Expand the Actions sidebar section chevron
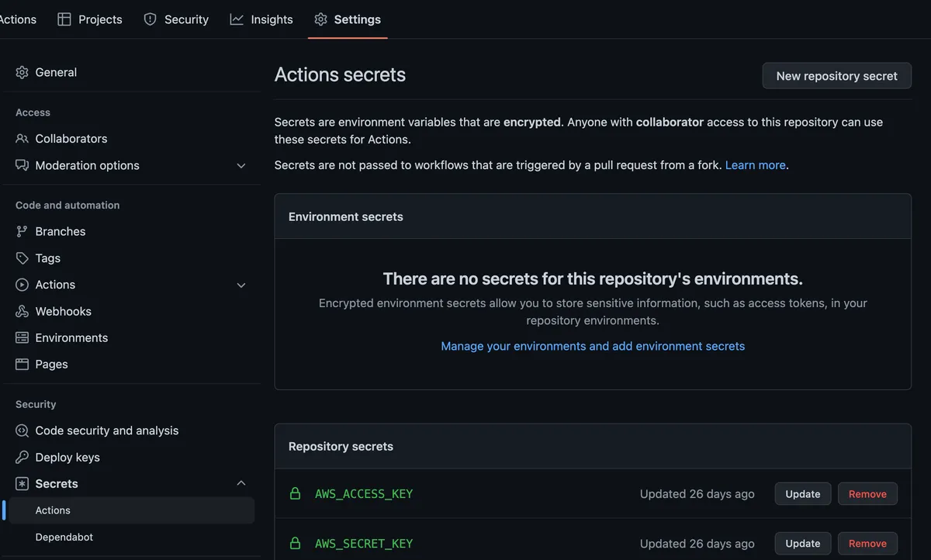 (x=241, y=285)
